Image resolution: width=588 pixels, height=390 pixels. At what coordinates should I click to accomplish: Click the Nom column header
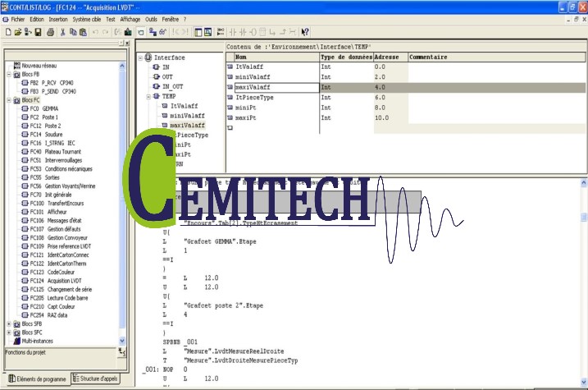276,57
